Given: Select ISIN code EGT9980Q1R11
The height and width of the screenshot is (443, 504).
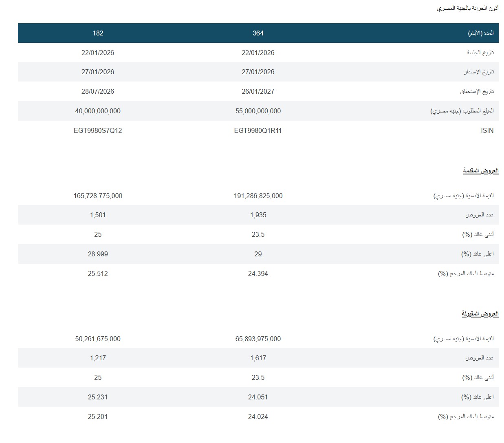Looking at the screenshot, I should (258, 130).
